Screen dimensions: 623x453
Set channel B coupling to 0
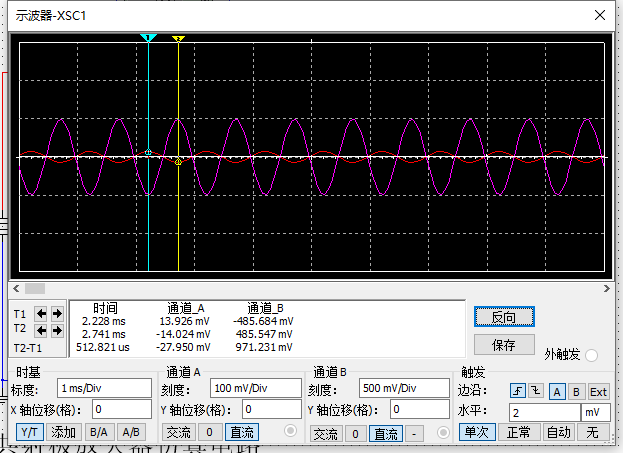click(356, 434)
